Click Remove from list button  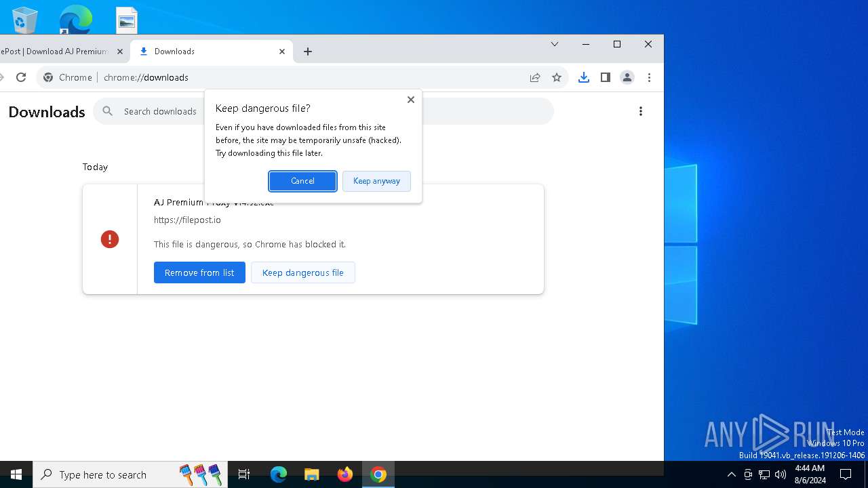[199, 272]
